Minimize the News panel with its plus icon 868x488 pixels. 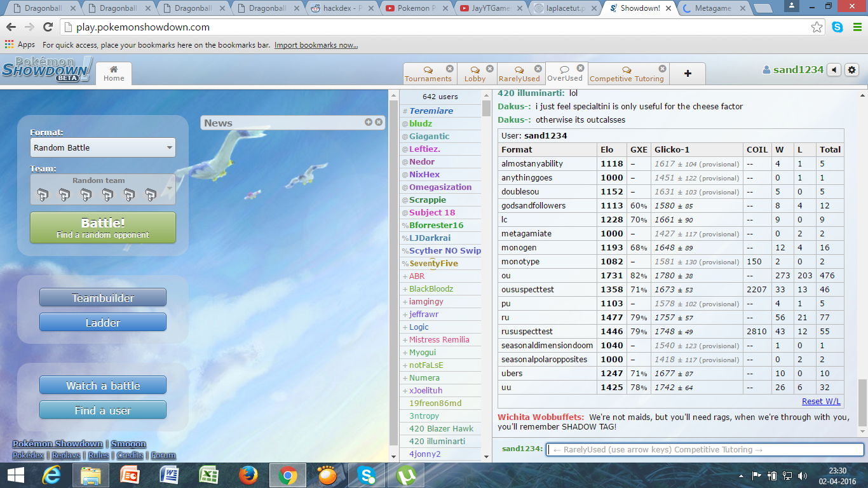pos(367,123)
